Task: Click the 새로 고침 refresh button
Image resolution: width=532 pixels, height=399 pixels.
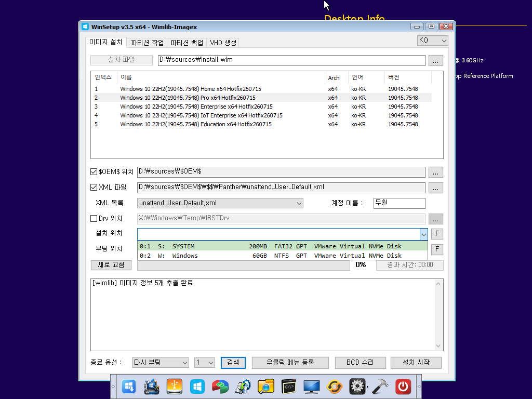Action: click(x=111, y=265)
